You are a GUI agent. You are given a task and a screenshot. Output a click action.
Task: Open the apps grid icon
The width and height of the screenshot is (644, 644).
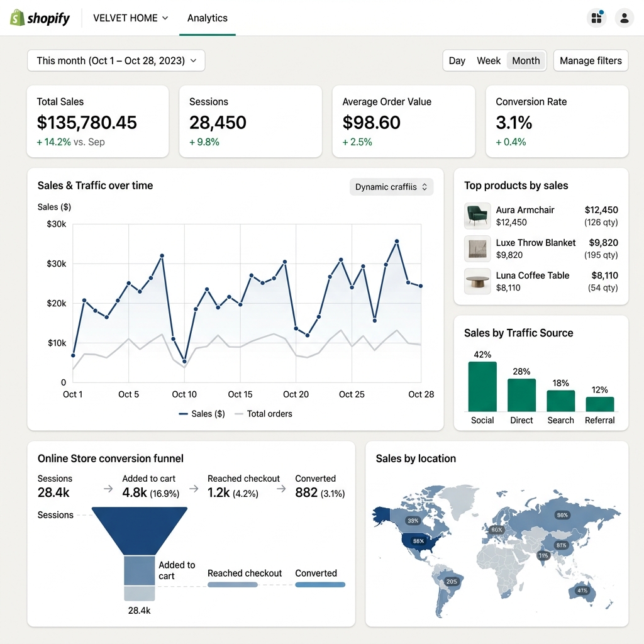tap(596, 18)
